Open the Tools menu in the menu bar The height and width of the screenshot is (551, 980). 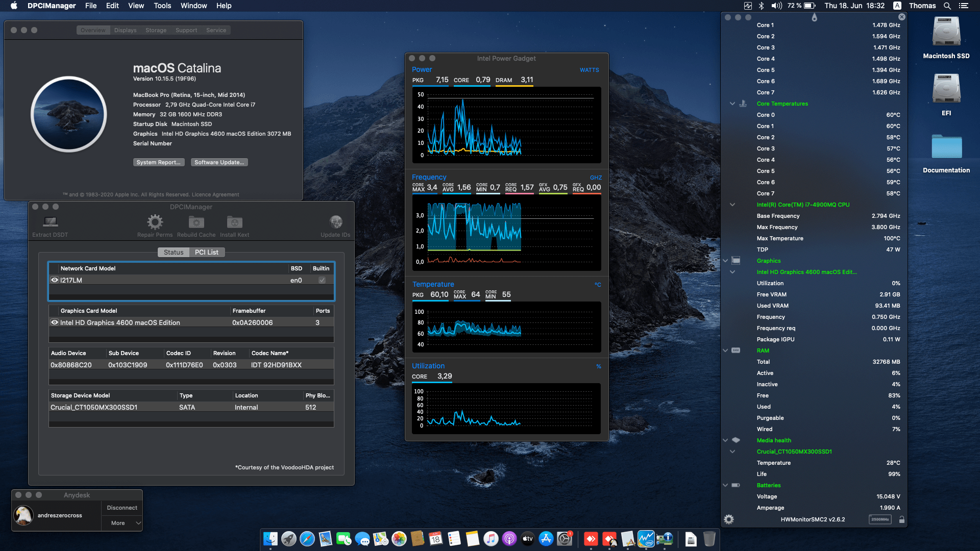pos(162,6)
